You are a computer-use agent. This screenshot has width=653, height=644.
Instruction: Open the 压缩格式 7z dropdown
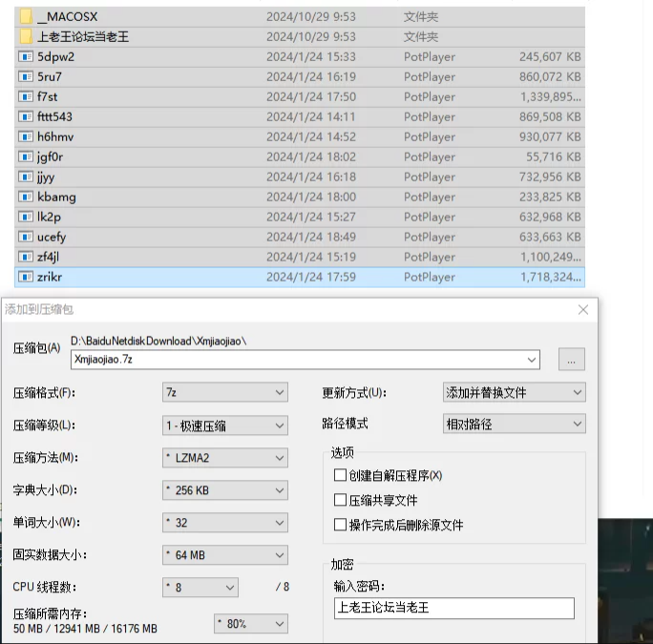click(225, 392)
